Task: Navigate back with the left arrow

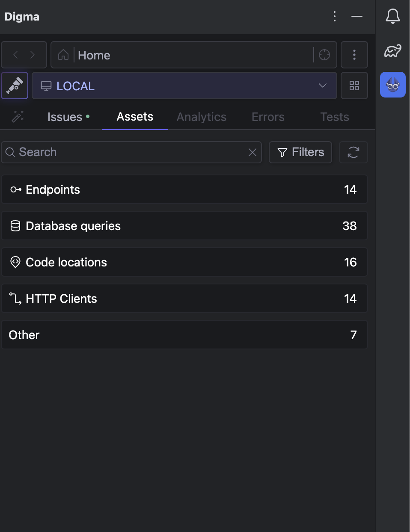Action: [x=15, y=55]
